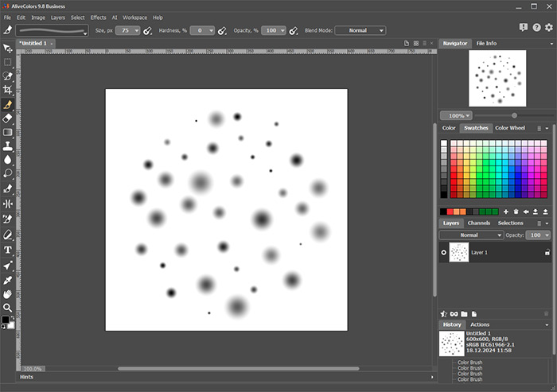
Task: Open the Help question mark icon
Action: pos(536,27)
